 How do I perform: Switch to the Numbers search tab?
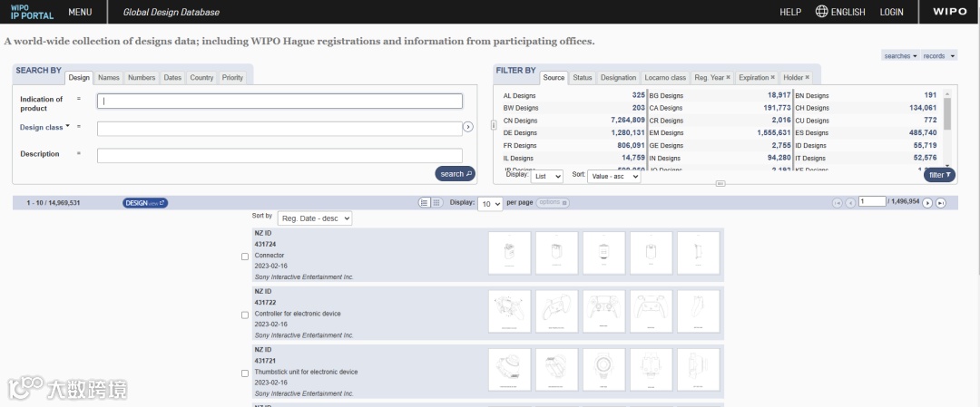click(x=142, y=77)
